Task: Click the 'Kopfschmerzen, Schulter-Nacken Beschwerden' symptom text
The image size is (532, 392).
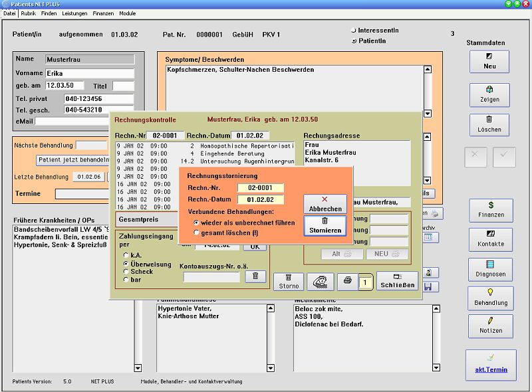Action: 241,70
